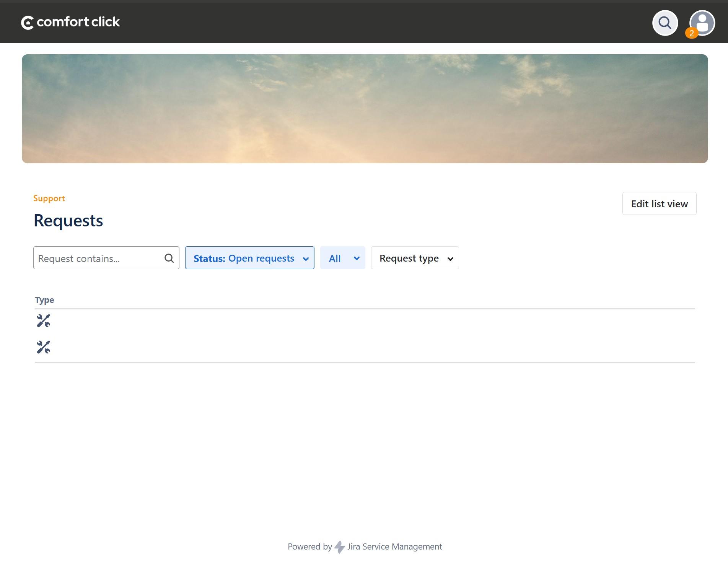Viewport: 728px width, 566px height.
Task: Click the chevron arrow on Status filter
Action: pyautogui.click(x=306, y=259)
